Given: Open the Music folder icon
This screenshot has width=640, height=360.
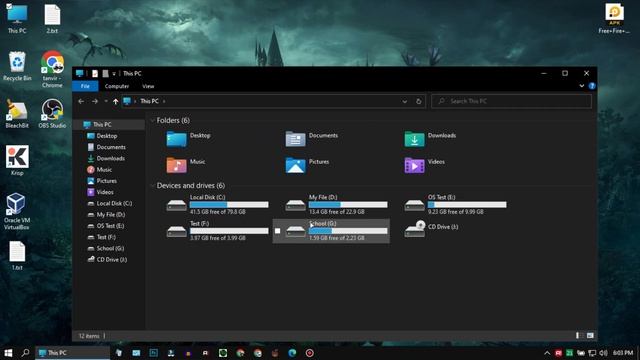Looking at the screenshot, I should [176, 165].
